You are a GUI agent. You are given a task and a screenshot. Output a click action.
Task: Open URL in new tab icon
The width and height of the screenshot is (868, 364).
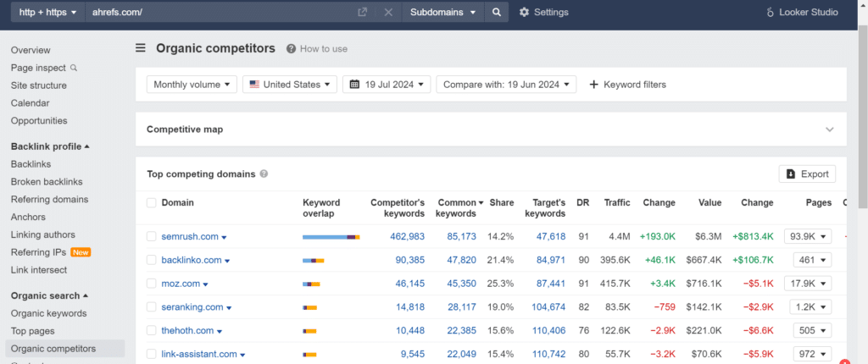pos(362,12)
